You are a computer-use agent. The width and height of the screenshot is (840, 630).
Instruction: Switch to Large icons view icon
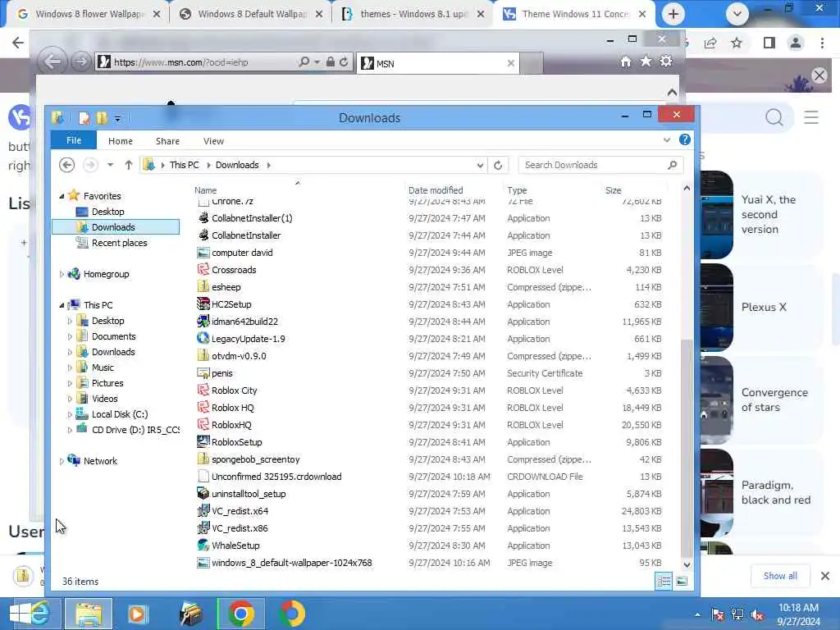click(x=682, y=581)
